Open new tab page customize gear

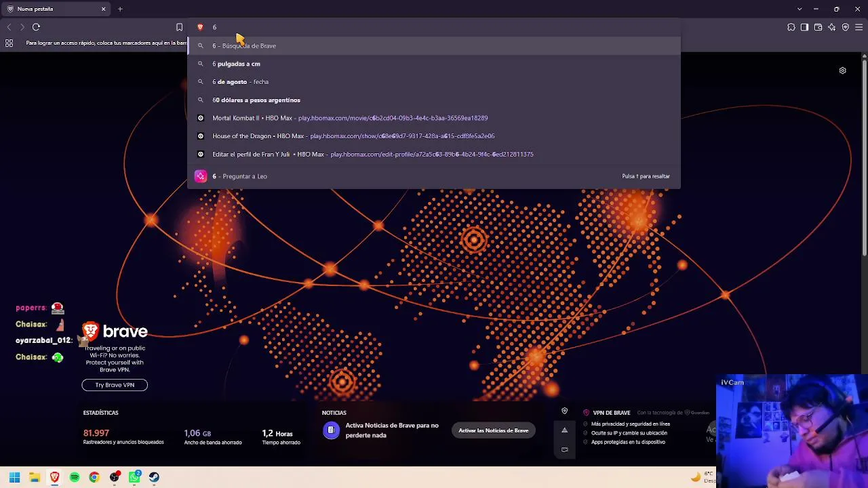tap(842, 70)
